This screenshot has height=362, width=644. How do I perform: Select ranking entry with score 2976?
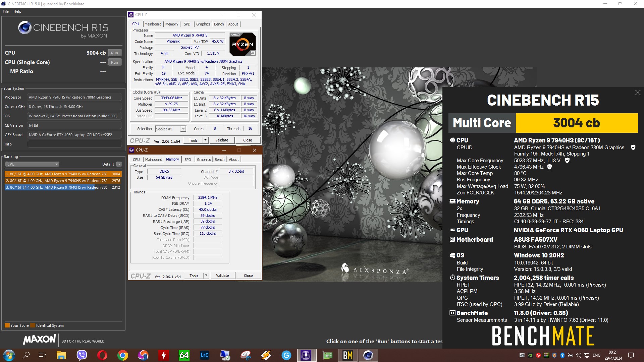pyautogui.click(x=63, y=181)
